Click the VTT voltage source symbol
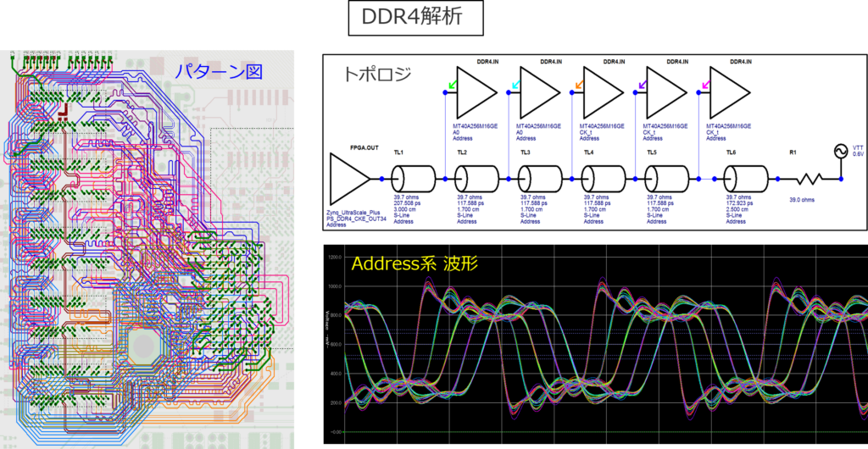 pyautogui.click(x=842, y=151)
